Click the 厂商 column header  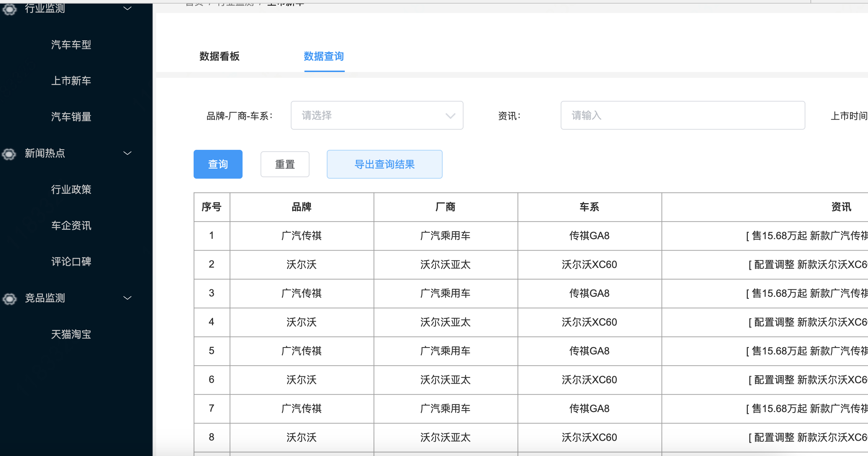446,207
